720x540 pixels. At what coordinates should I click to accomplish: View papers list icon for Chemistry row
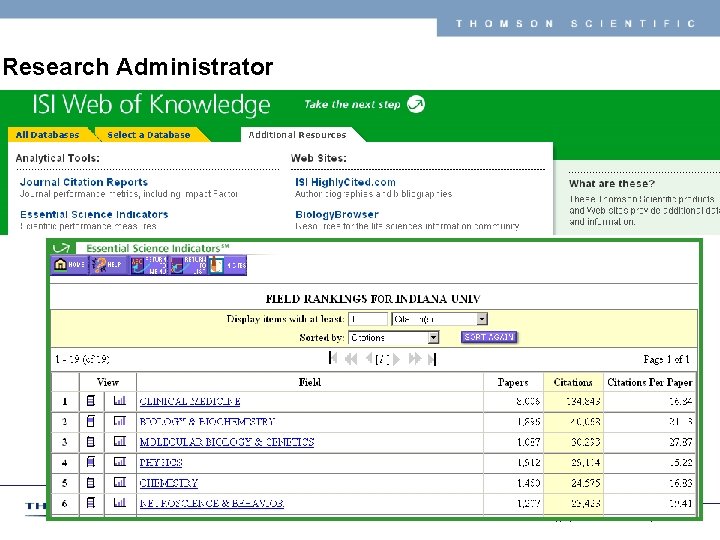pyautogui.click(x=91, y=483)
